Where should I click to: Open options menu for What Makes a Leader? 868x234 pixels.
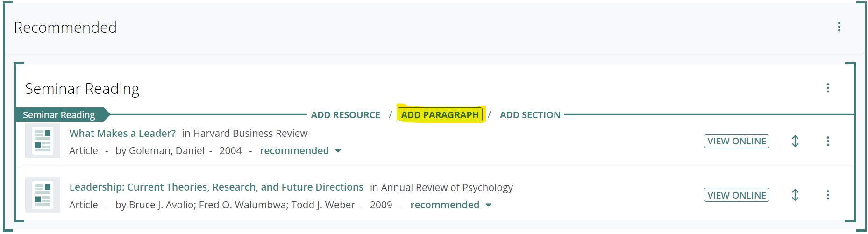[x=828, y=141]
